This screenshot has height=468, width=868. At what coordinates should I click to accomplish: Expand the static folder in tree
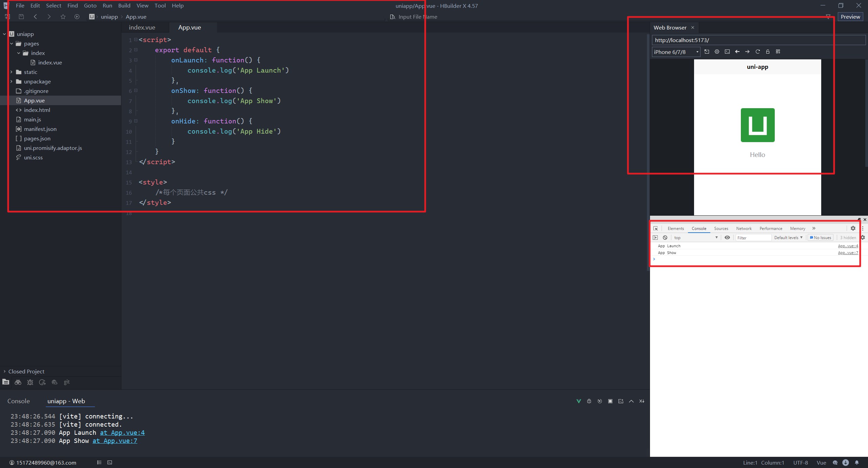click(x=12, y=72)
